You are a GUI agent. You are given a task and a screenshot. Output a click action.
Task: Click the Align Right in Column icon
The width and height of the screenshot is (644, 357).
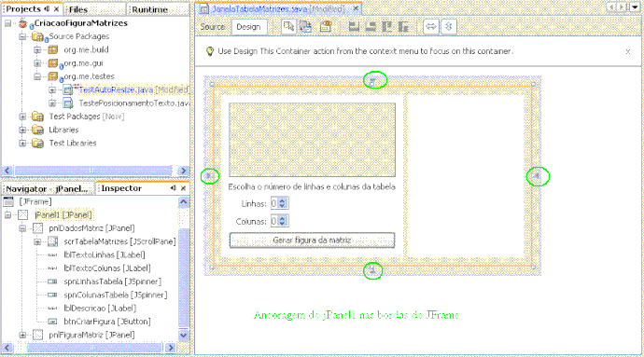[x=371, y=27]
